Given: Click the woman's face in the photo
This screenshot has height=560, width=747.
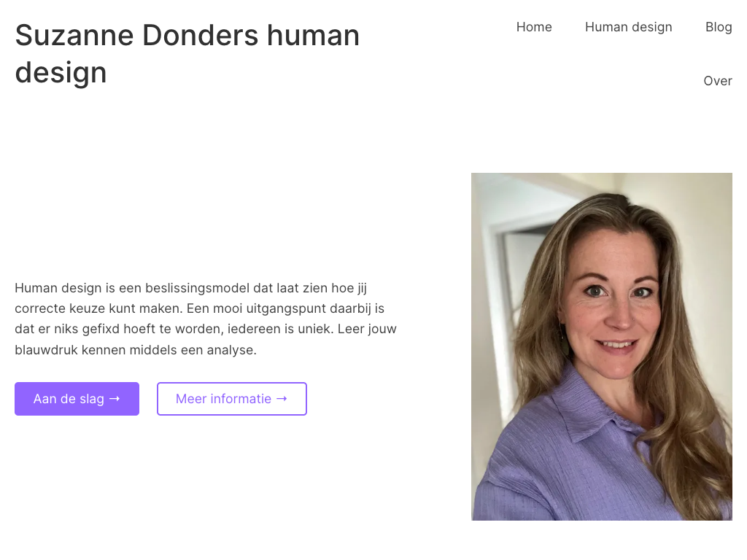Looking at the screenshot, I should tap(614, 305).
